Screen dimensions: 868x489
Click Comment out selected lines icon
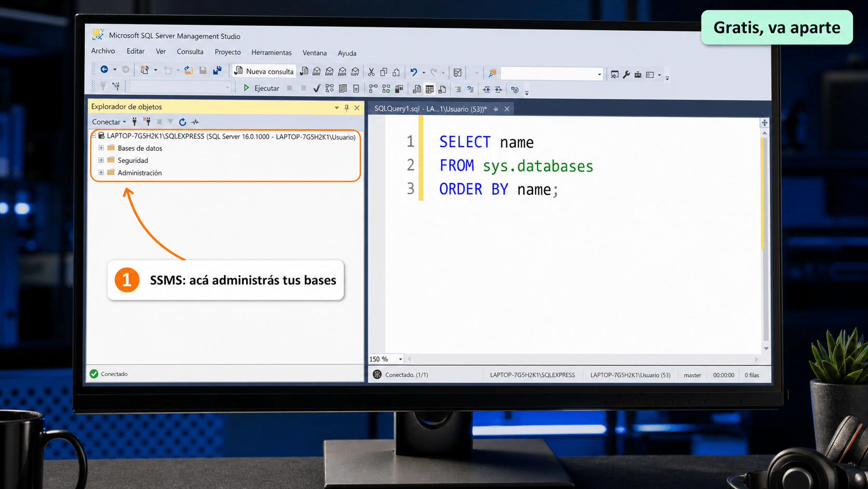point(458,89)
